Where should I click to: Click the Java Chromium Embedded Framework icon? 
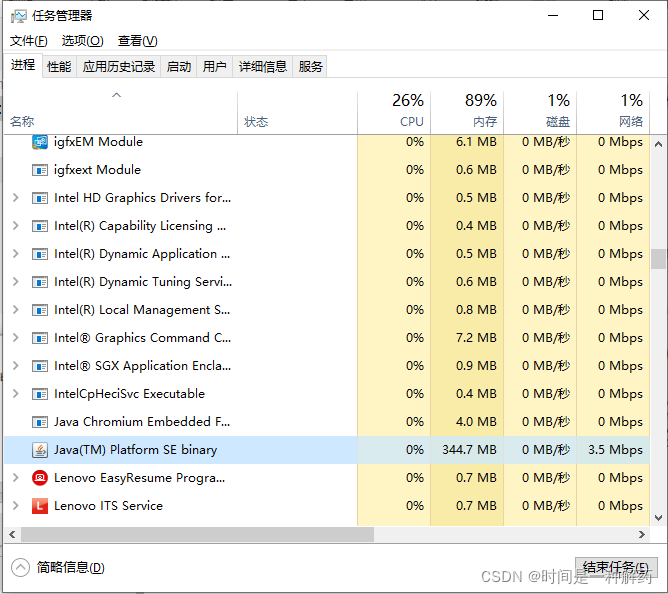click(40, 422)
